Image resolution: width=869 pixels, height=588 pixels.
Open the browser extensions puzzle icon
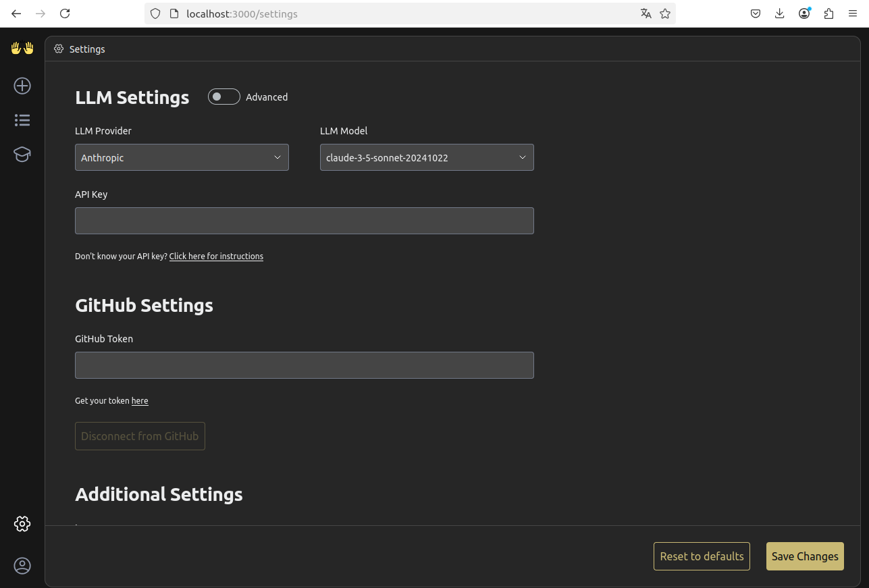(828, 14)
